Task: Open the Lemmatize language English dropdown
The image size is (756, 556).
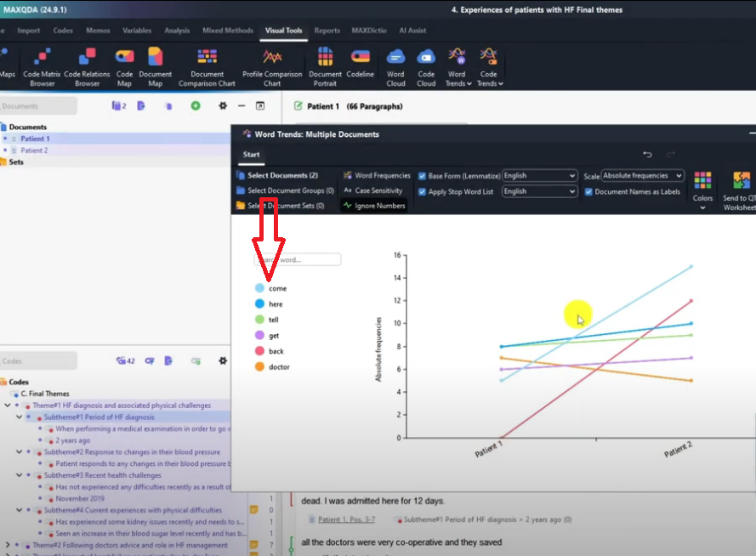Action: pos(539,176)
